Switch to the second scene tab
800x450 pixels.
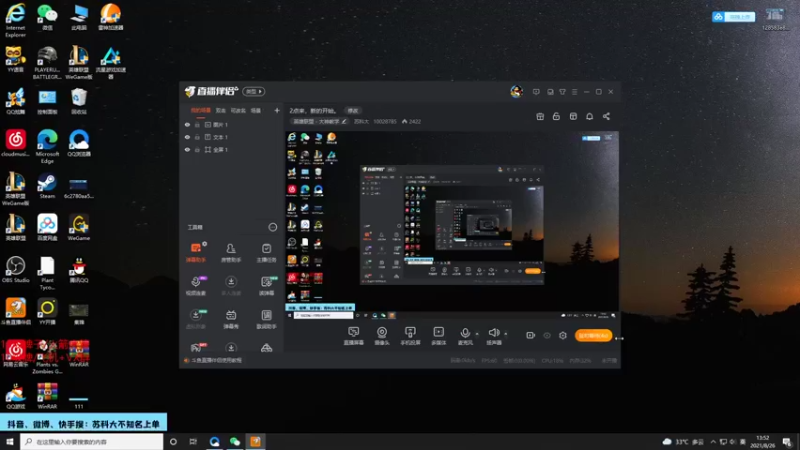(x=220, y=110)
